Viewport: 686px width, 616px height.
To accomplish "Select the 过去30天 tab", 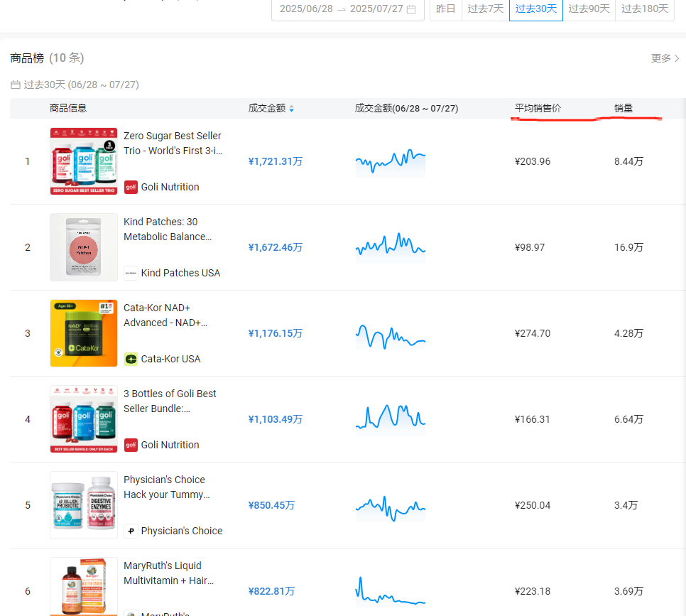I will coord(536,9).
